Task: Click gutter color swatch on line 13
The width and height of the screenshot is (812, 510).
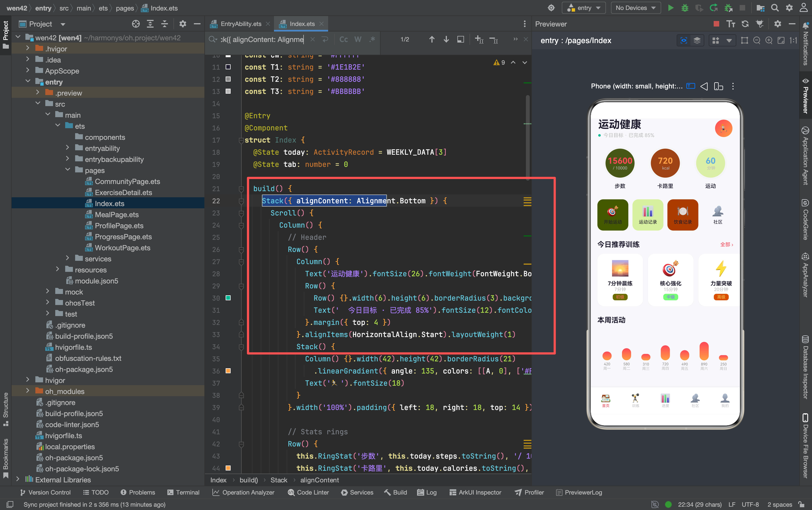Action: point(228,91)
